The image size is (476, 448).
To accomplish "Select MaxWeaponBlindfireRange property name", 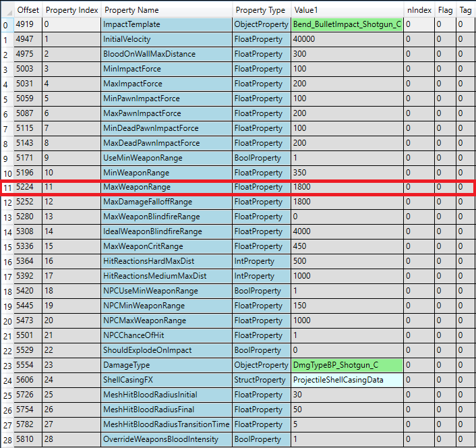I will (167, 217).
